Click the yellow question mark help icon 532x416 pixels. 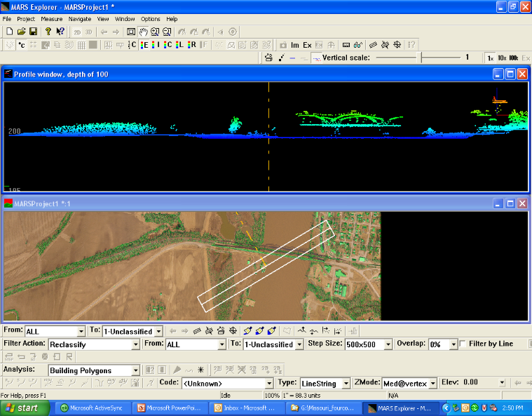48,32
